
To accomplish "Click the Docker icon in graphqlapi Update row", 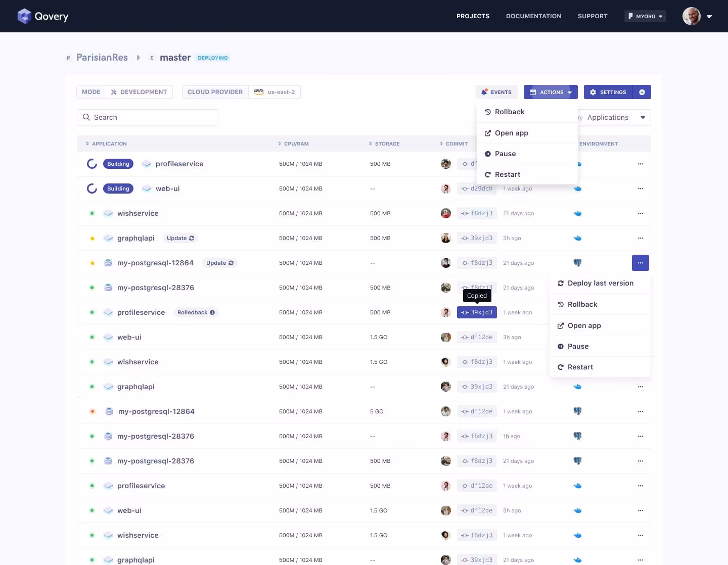I will [x=578, y=238].
